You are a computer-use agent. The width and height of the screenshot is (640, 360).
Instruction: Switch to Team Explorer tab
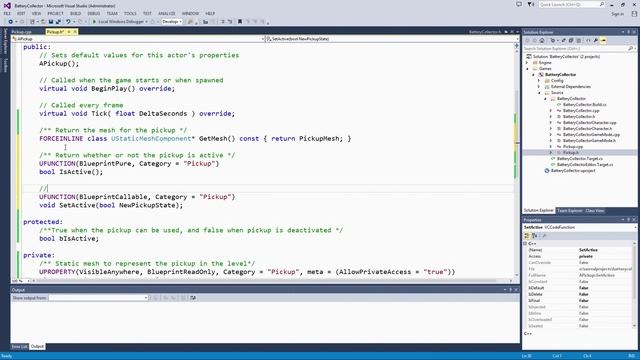569,211
